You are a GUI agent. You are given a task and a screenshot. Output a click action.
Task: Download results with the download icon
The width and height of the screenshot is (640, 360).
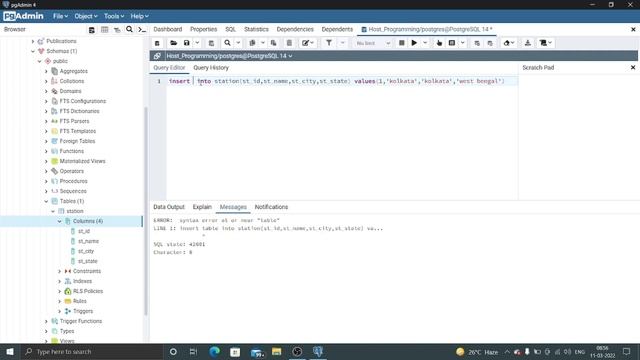tap(528, 43)
